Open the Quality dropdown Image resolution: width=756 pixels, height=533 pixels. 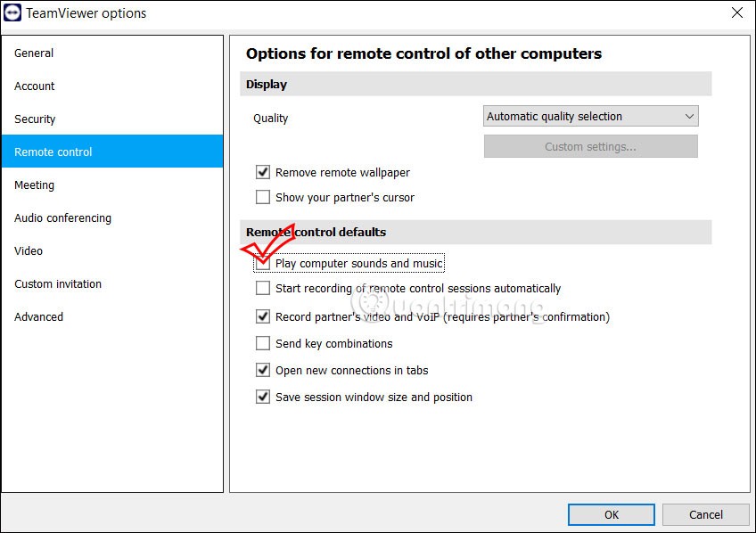590,117
